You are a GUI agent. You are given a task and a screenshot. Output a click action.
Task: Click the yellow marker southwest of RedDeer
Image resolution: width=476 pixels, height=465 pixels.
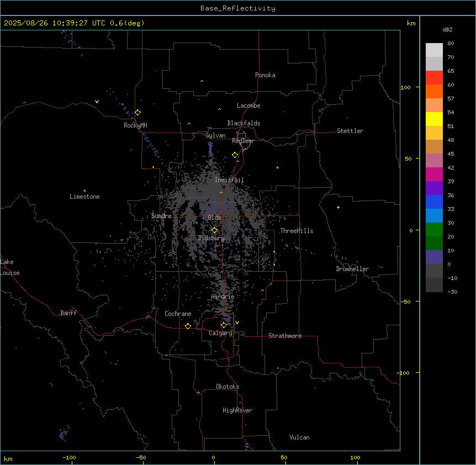(235, 155)
